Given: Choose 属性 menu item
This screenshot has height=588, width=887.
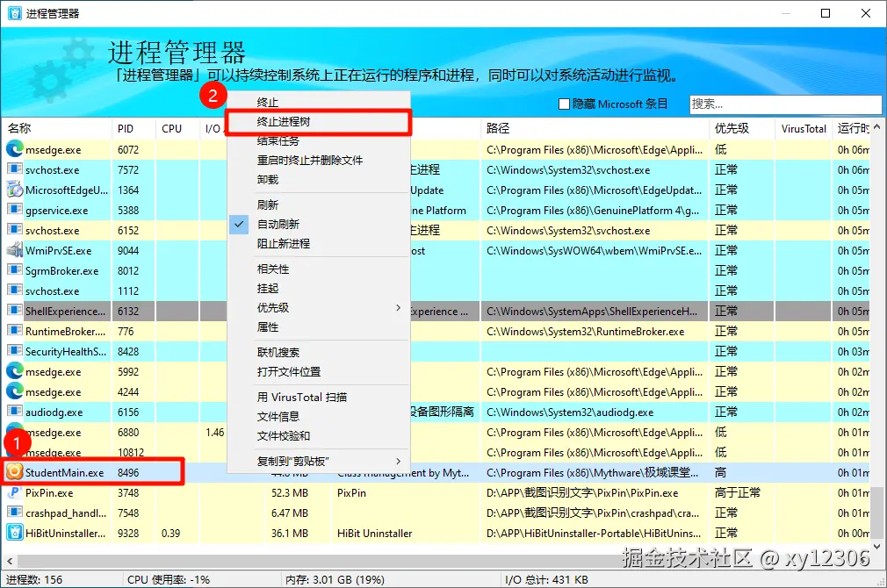Looking at the screenshot, I should click(x=319, y=327).
